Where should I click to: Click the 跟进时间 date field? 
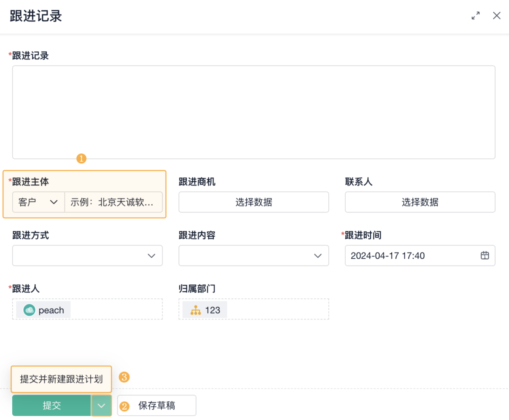point(411,255)
